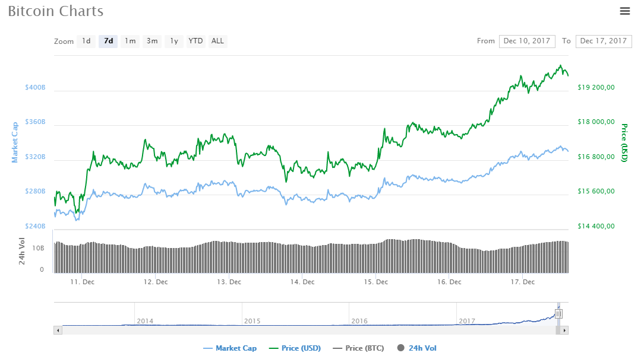Zoom chart to 1y
Screen dimensions: 644x356
173,41
